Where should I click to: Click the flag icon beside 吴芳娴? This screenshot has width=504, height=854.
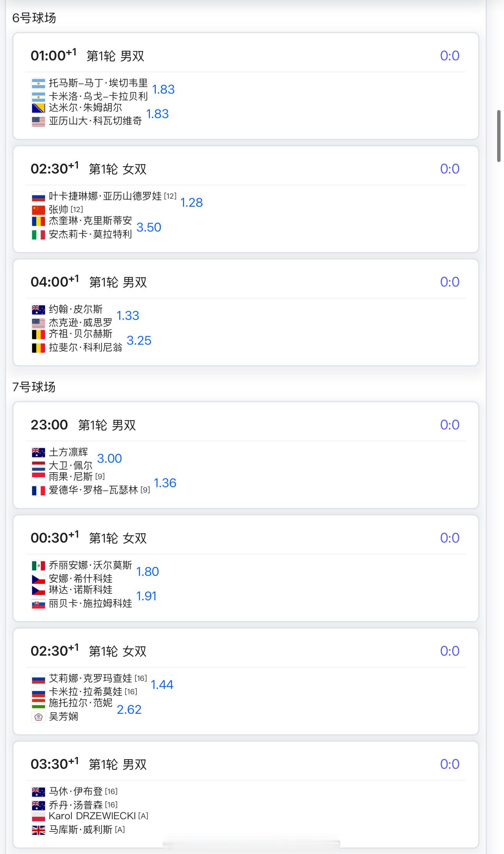(38, 717)
